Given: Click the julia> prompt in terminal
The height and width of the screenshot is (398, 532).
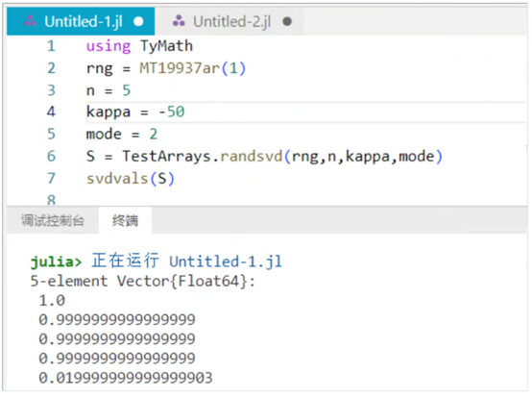Looking at the screenshot, I should point(56,261).
